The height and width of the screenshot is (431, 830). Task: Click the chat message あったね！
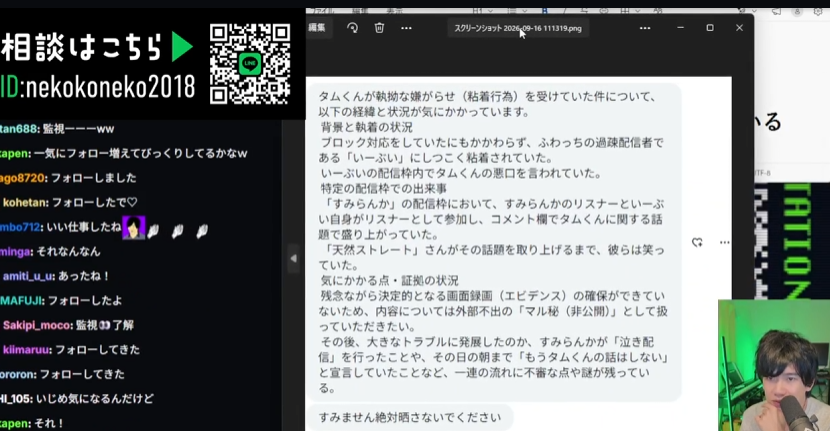click(x=84, y=276)
